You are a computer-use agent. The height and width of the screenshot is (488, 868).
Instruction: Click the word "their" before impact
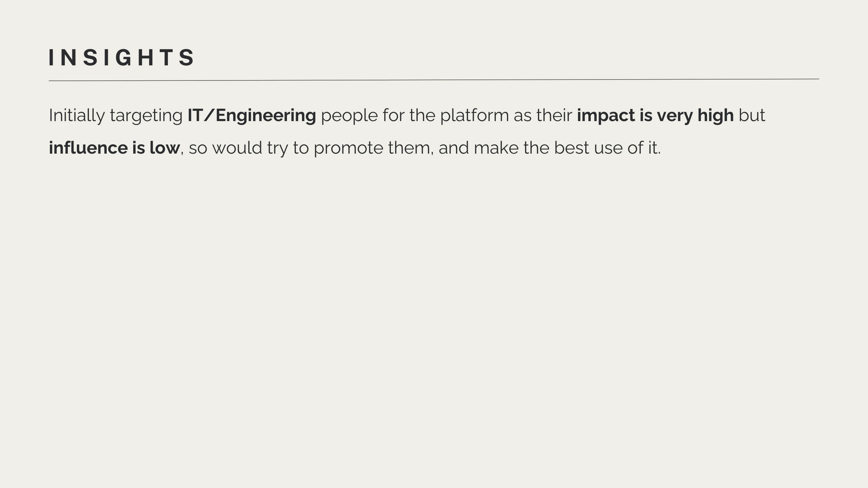point(554,115)
